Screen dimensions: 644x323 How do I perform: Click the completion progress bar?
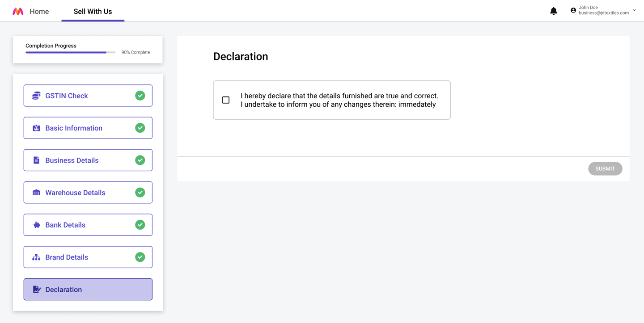(x=70, y=52)
